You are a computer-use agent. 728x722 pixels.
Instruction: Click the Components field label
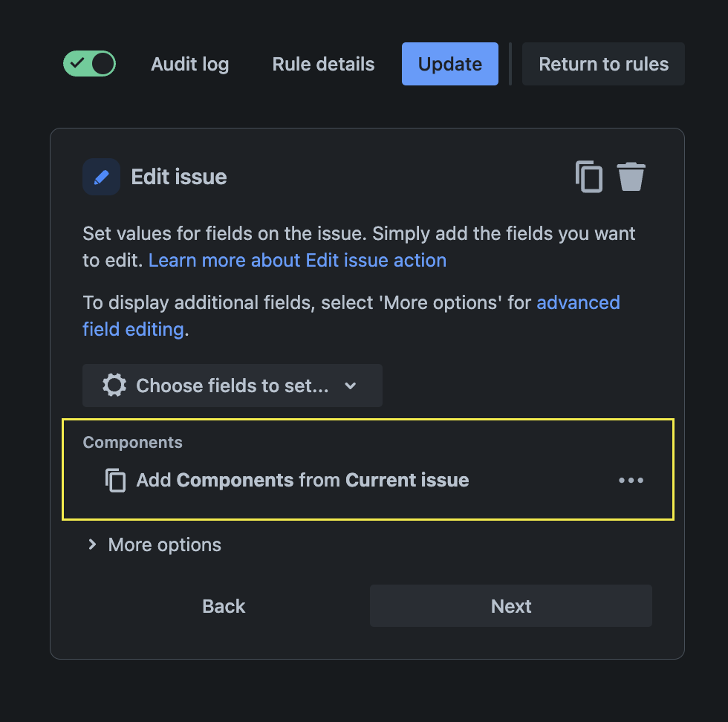tap(132, 443)
